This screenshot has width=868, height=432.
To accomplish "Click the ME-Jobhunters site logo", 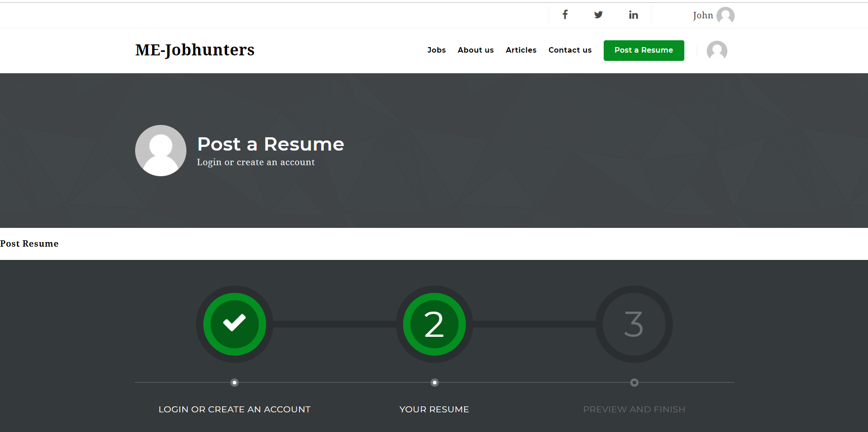I will [195, 50].
